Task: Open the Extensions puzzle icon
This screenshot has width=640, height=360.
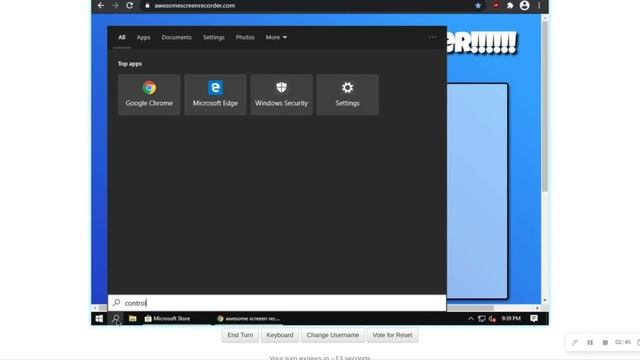Action: (510, 6)
